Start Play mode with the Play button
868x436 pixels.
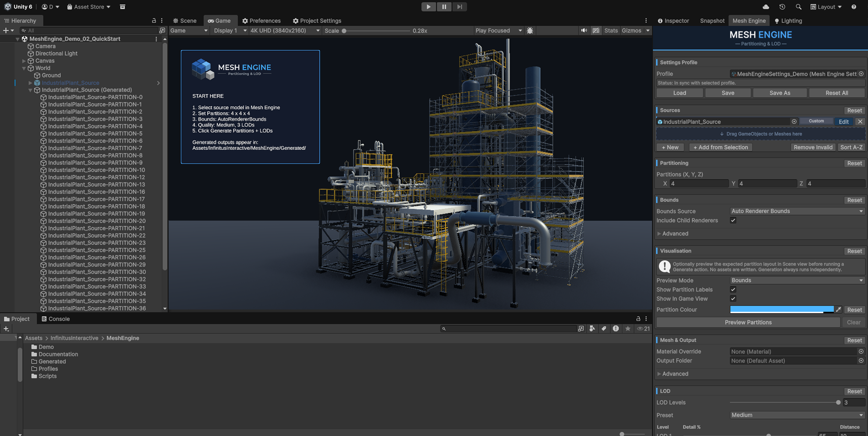point(428,7)
